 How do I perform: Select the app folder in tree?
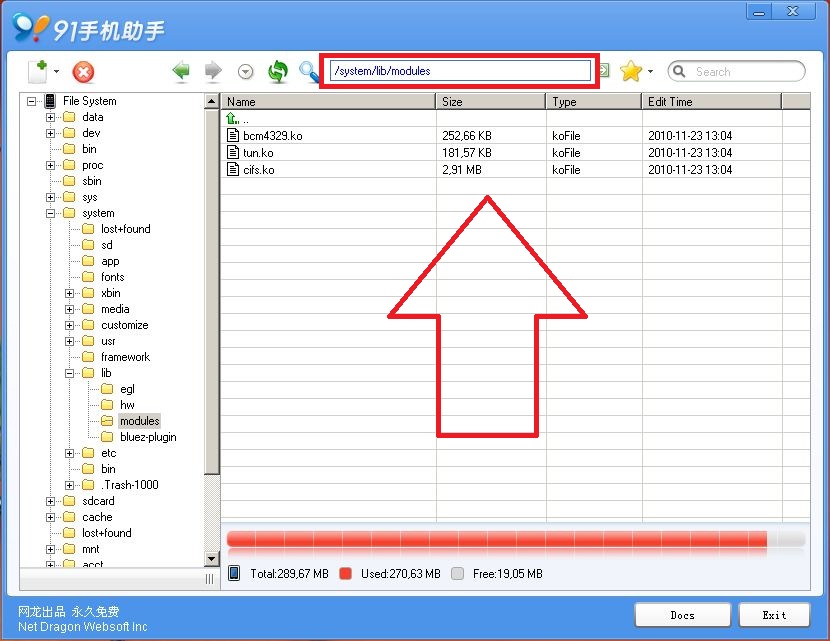[110, 261]
